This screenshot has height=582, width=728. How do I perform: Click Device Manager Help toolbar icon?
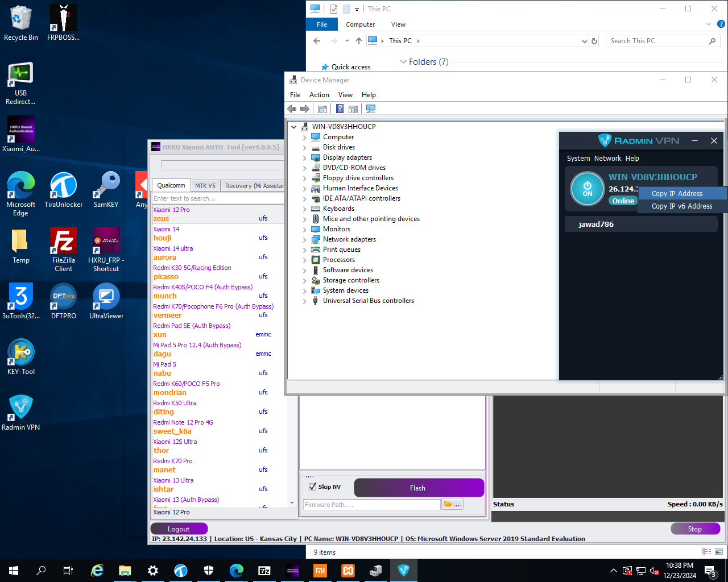point(340,109)
